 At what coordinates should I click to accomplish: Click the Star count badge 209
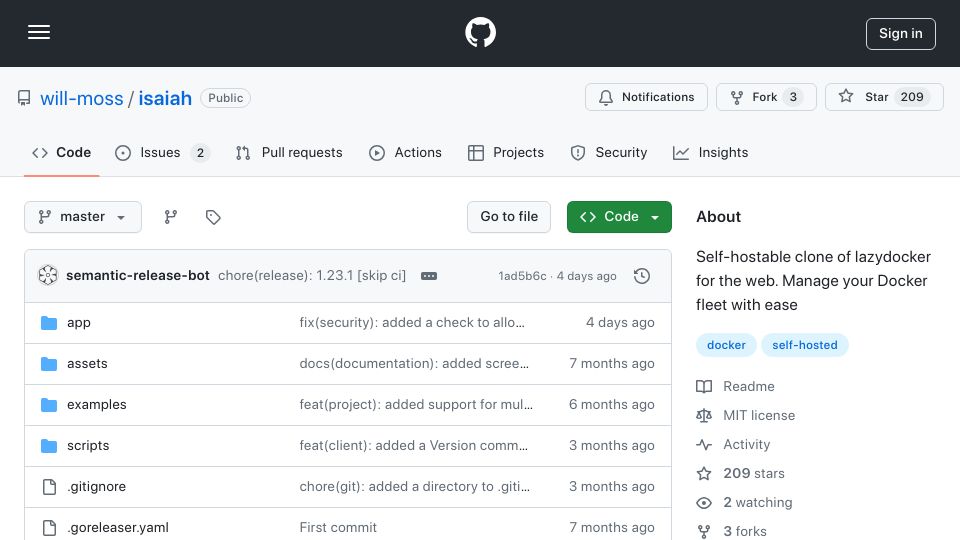(x=912, y=97)
